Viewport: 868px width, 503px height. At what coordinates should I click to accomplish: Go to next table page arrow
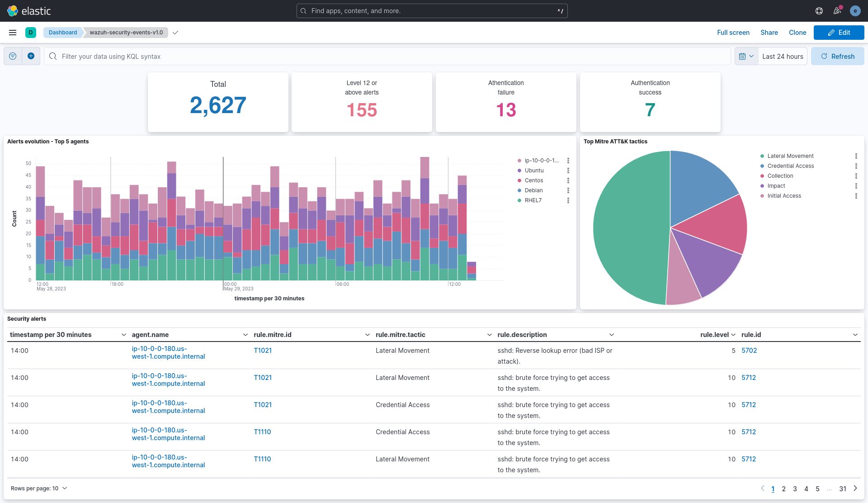tap(855, 489)
